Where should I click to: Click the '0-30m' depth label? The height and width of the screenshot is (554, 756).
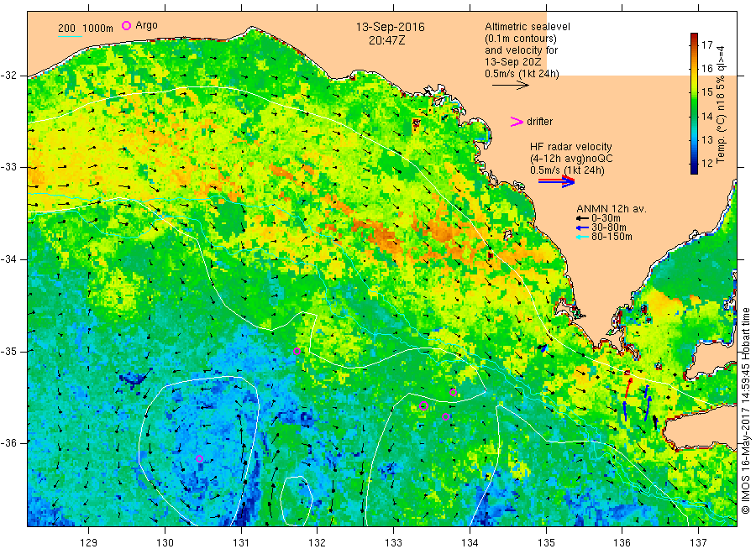606,218
